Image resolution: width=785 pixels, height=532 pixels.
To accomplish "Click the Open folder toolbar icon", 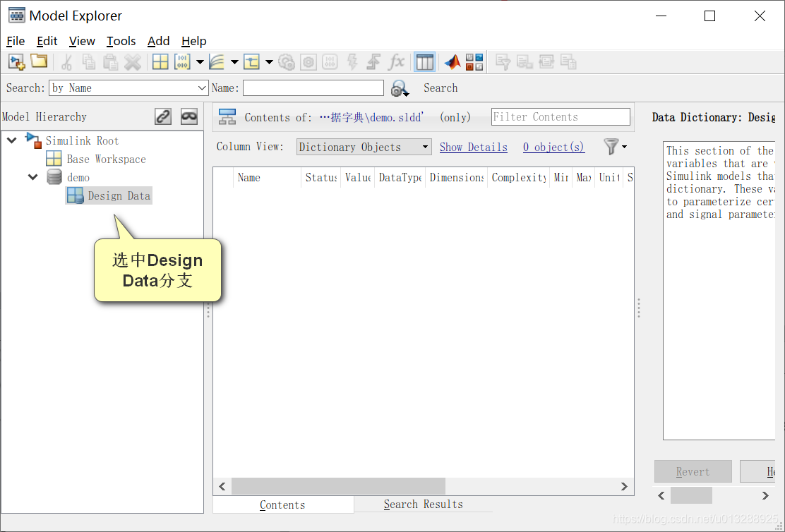I will tap(39, 61).
